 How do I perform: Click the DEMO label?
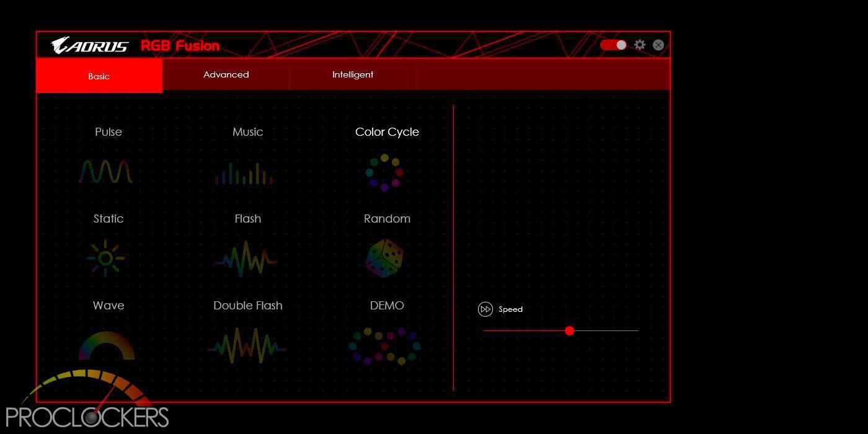(387, 306)
